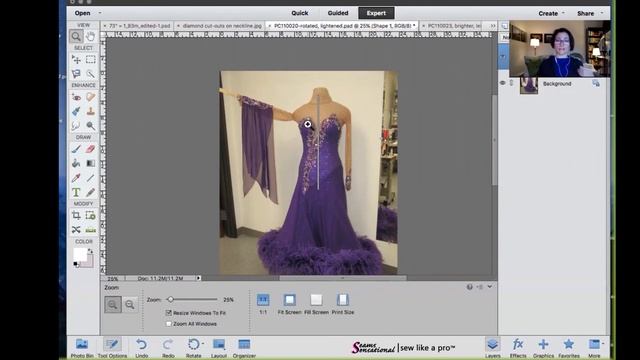640x360 pixels.
Task: Collapse the tool options panel chevron
Action: 489,287
